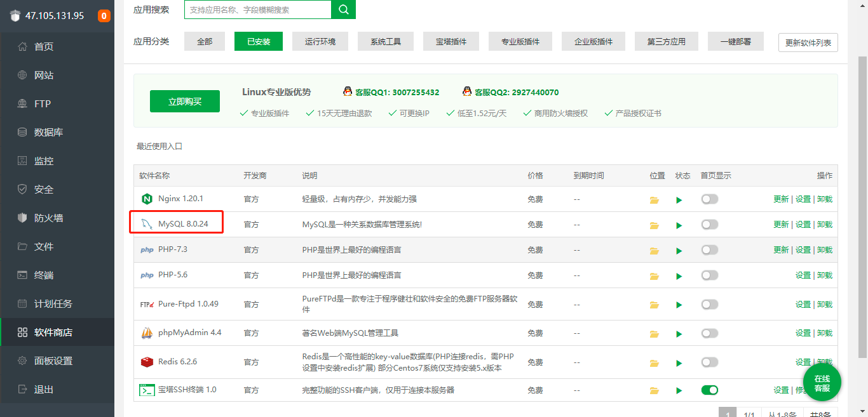Select the 系统工具 category tab
Image resolution: width=868 pixels, height=417 pixels.
386,41
